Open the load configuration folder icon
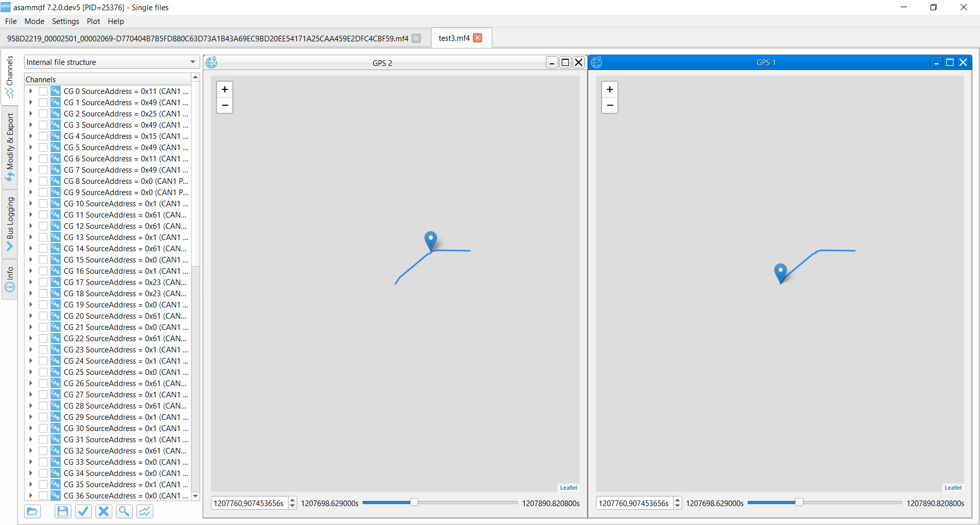The width and height of the screenshot is (980, 525). point(32,511)
